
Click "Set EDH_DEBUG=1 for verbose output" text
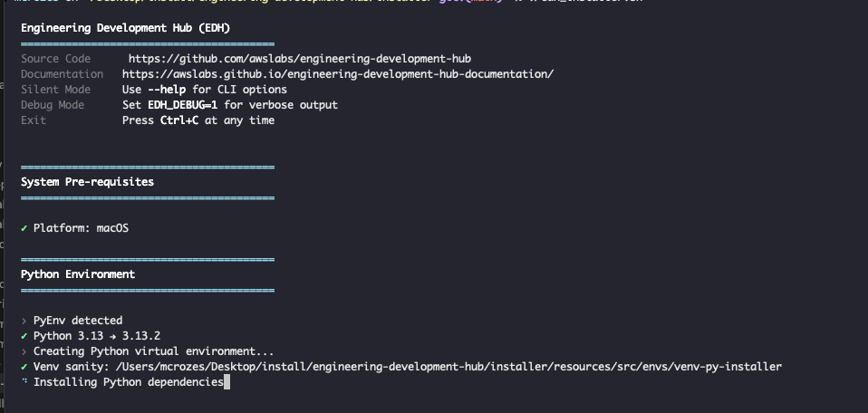click(x=230, y=105)
